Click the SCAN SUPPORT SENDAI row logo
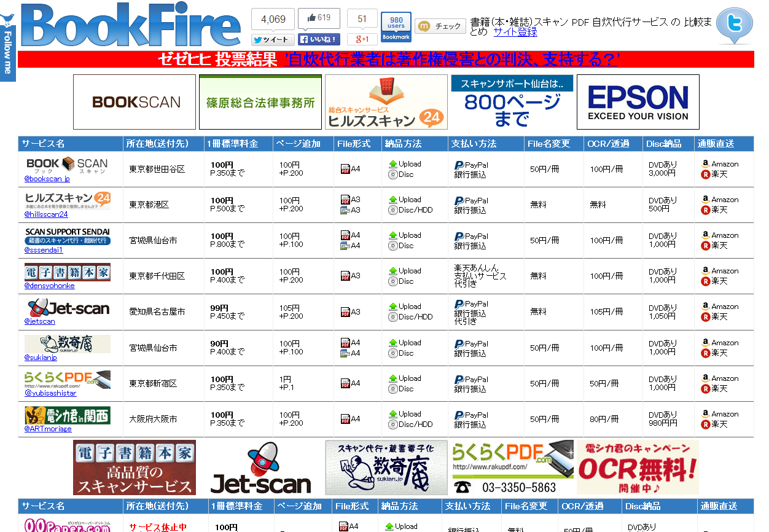Viewport: 769px width, 532px height. (x=68, y=236)
